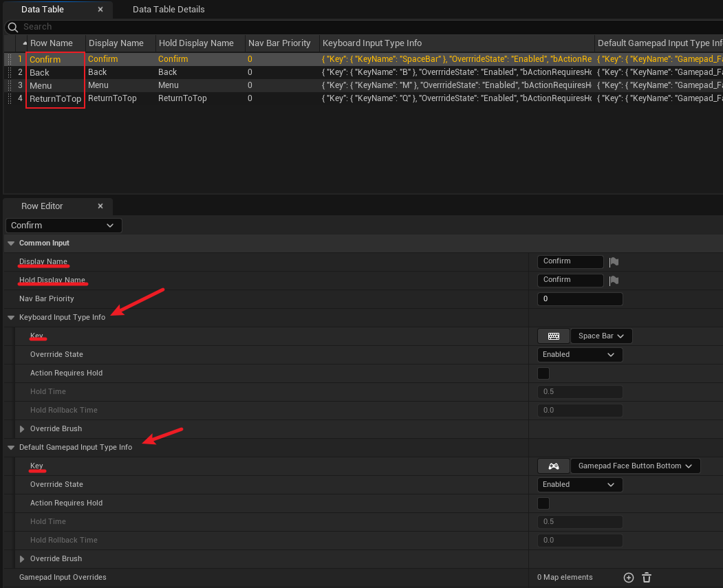723x588 pixels.
Task: Expand the keyboard Override Brush property
Action: click(x=22, y=428)
